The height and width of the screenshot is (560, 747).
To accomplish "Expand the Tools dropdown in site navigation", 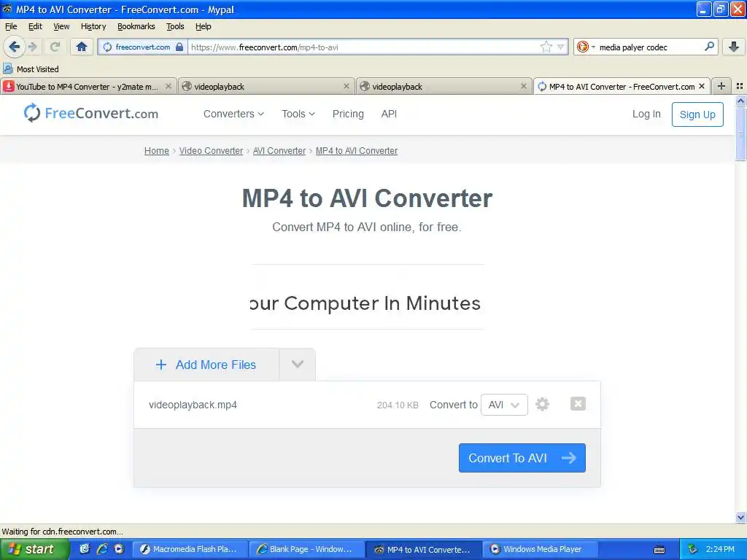I will (298, 114).
